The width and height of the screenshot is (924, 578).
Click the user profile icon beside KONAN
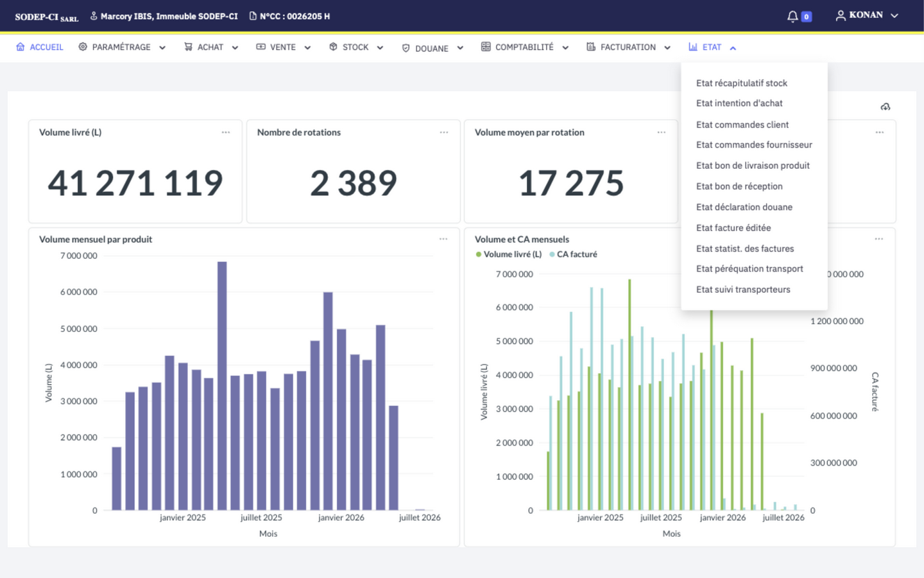point(841,15)
